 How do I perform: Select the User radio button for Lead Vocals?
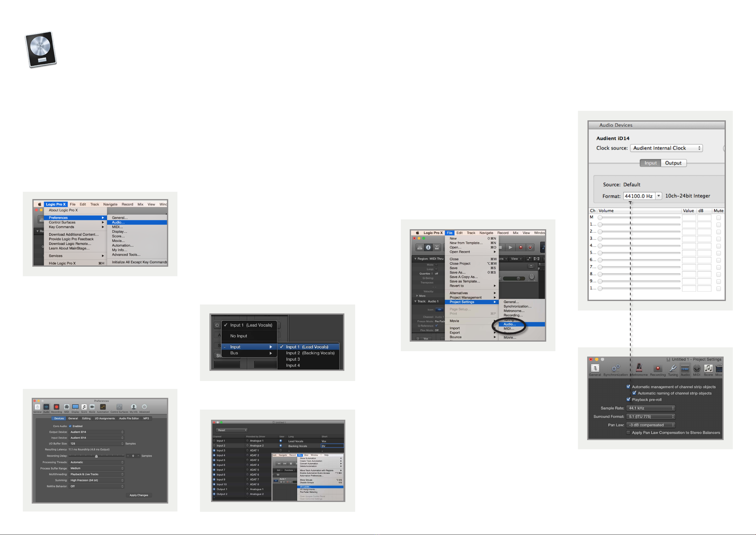coord(281,441)
